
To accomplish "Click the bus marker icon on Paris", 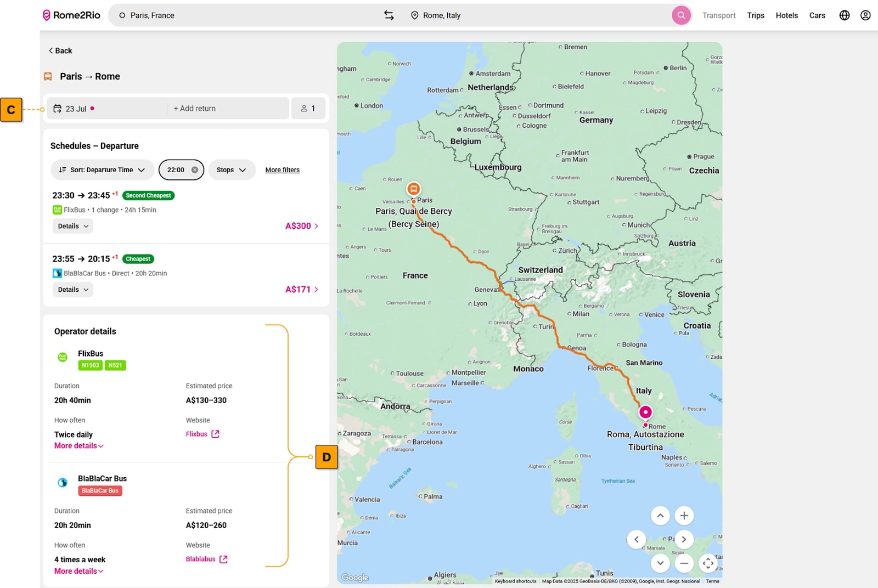I will coord(414,188).
